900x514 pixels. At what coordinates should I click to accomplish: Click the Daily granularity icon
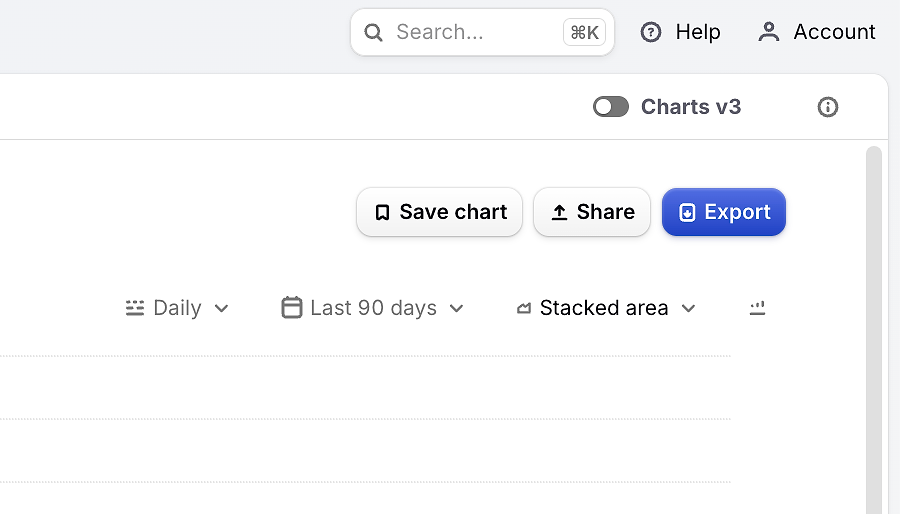(135, 308)
